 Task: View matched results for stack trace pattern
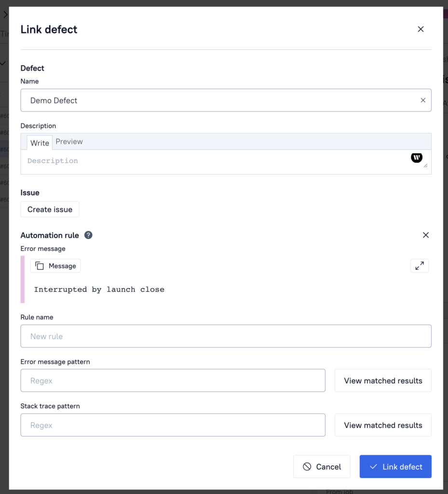point(383,425)
